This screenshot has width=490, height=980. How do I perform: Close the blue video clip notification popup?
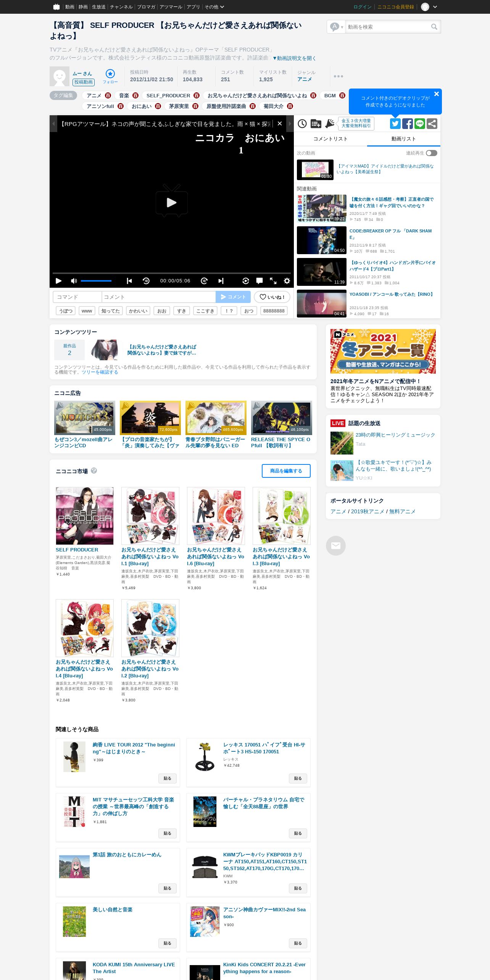coord(437,94)
